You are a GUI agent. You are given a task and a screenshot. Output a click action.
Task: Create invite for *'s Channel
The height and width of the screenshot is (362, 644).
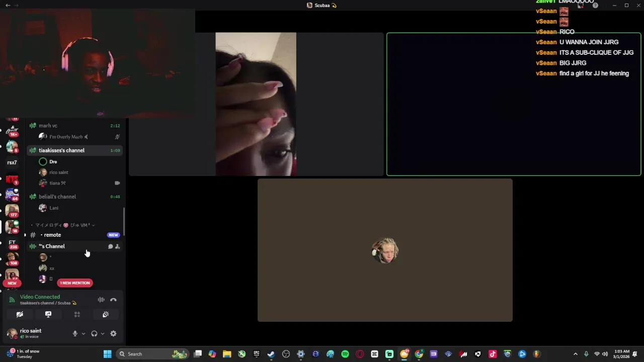click(x=118, y=246)
